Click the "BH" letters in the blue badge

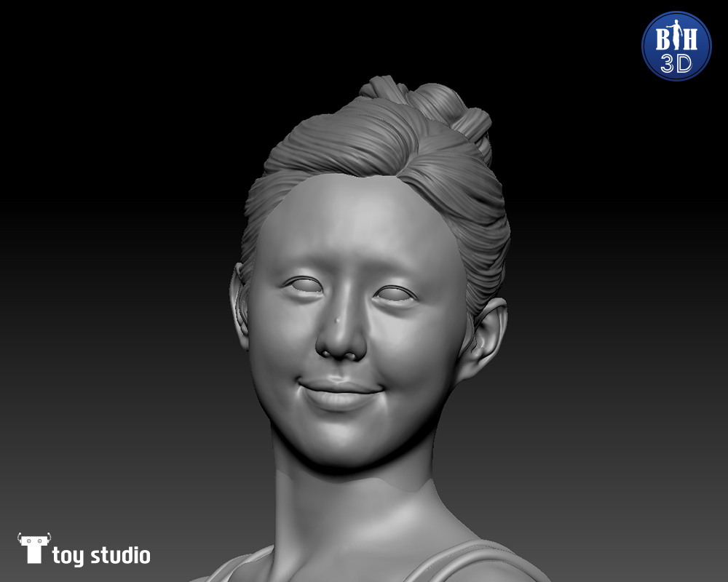[676, 36]
